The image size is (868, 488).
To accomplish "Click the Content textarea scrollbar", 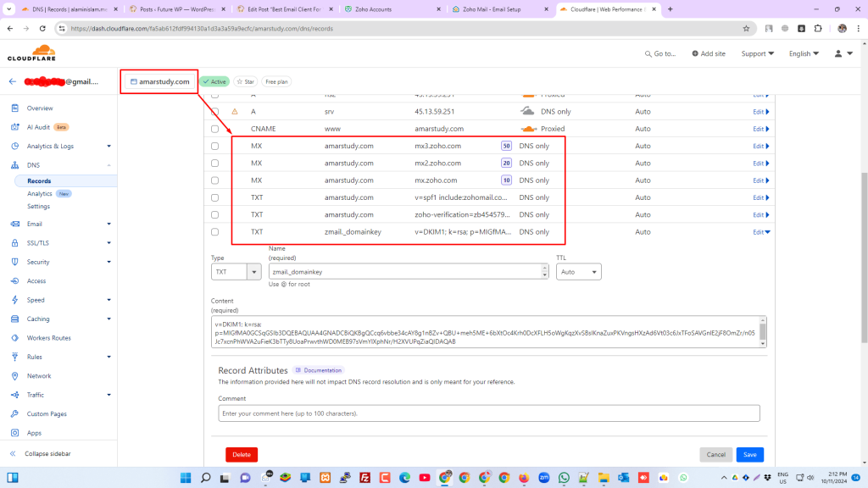I will point(762,332).
